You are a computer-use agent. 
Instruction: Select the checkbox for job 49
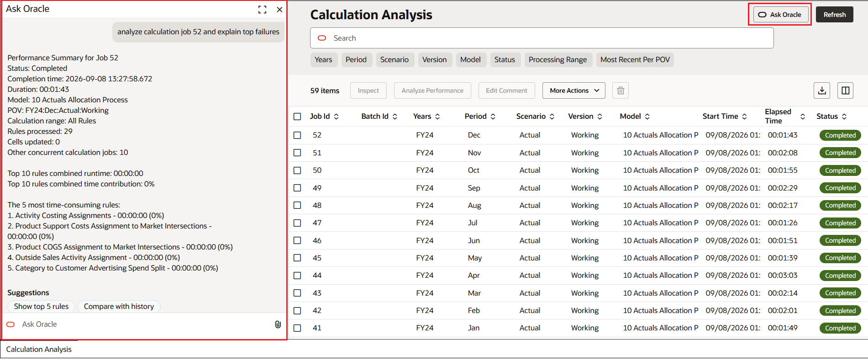297,188
